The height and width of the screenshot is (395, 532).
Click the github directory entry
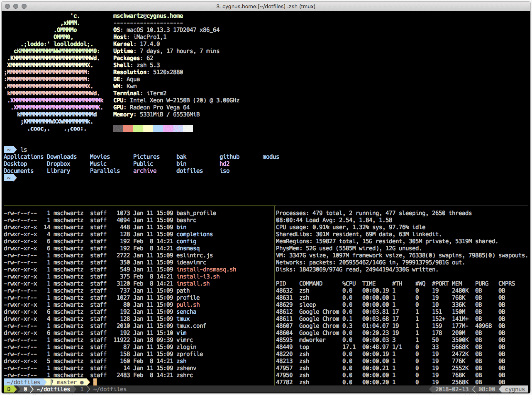(x=229, y=157)
